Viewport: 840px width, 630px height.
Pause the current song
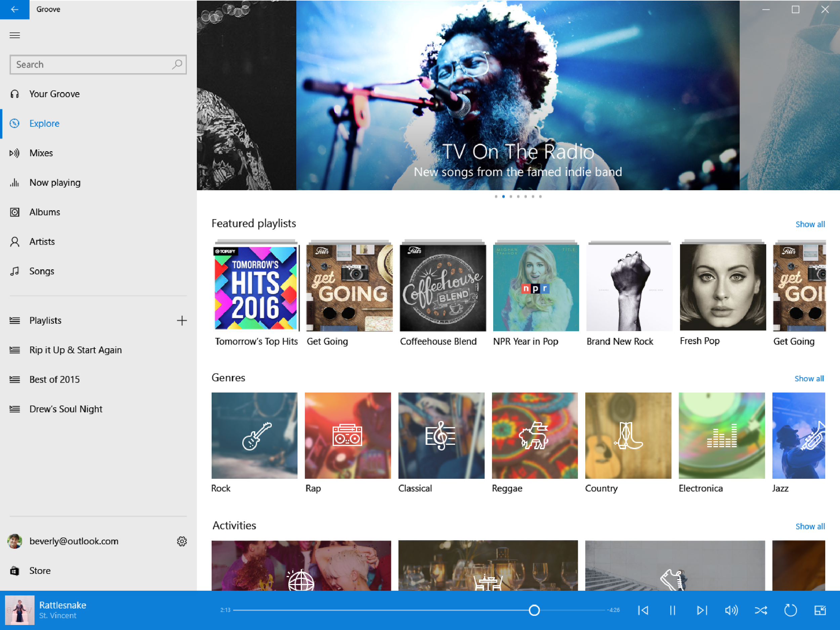point(673,610)
